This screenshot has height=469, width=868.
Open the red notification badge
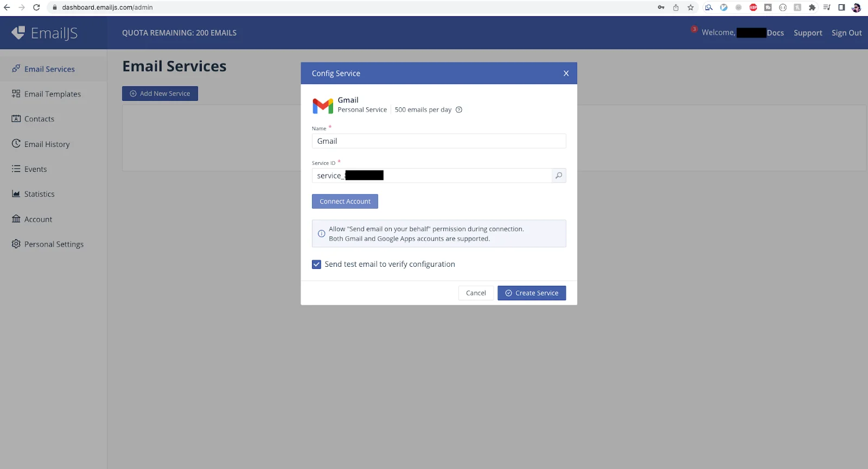pyautogui.click(x=694, y=29)
